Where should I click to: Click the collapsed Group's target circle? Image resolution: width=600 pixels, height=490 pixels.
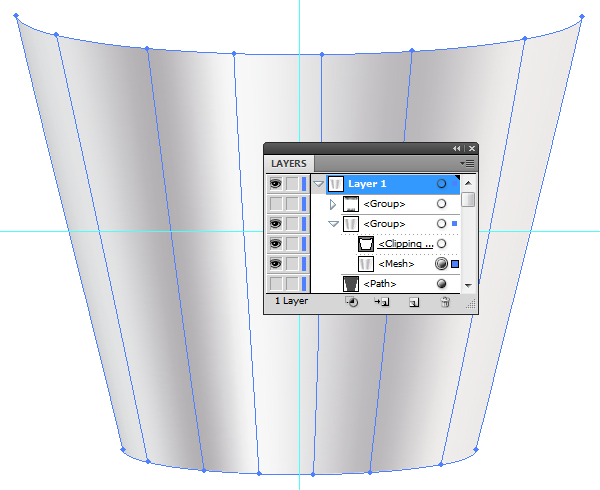pos(441,204)
